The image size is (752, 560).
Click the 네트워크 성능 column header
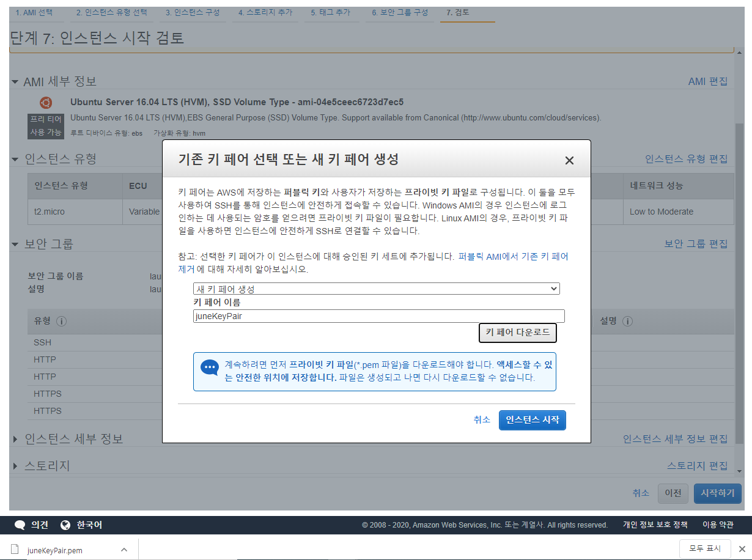click(x=679, y=186)
